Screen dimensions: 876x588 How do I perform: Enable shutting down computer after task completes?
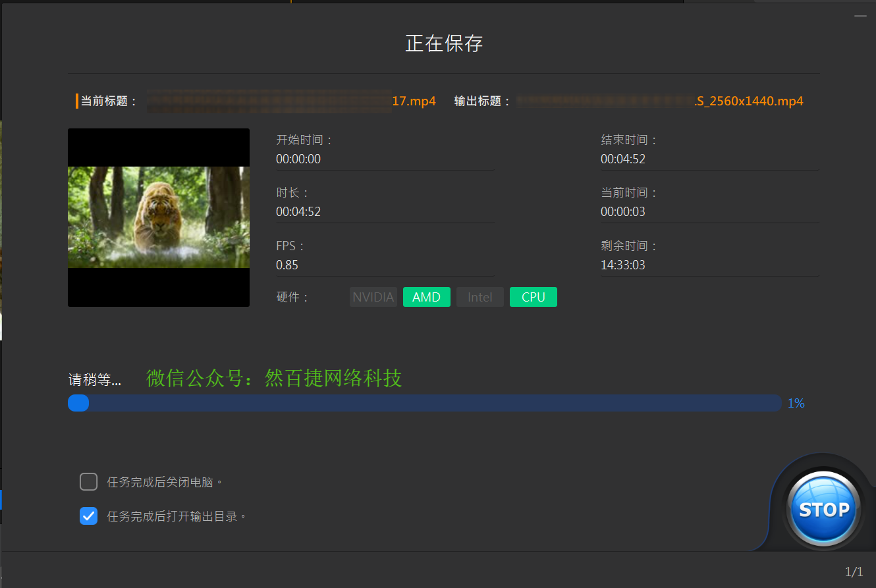[88, 481]
